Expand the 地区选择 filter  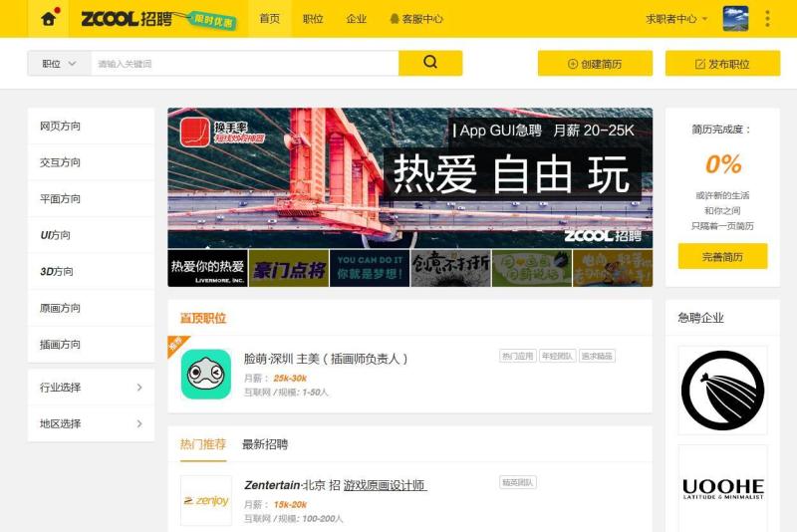coord(91,423)
